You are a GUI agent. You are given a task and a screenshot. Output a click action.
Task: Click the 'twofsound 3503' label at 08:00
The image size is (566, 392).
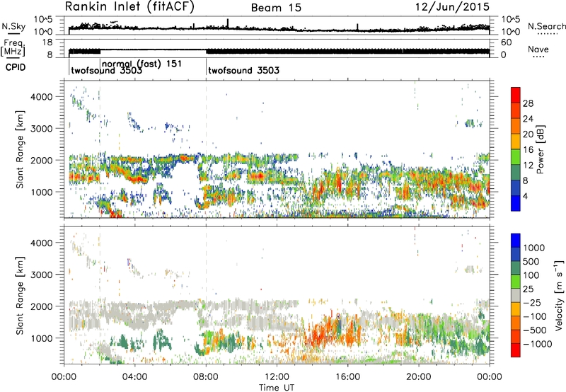(243, 70)
